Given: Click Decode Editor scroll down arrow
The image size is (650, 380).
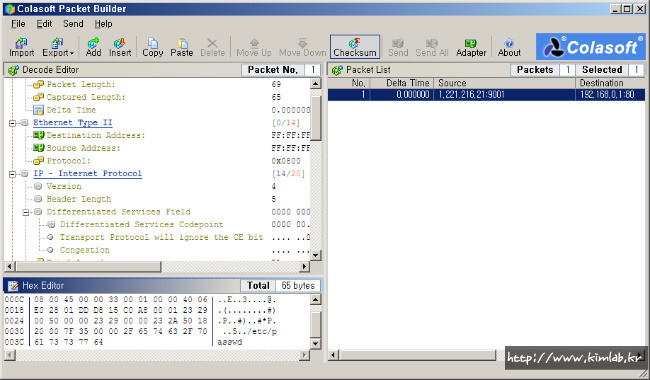Looking at the screenshot, I should tap(315, 255).
